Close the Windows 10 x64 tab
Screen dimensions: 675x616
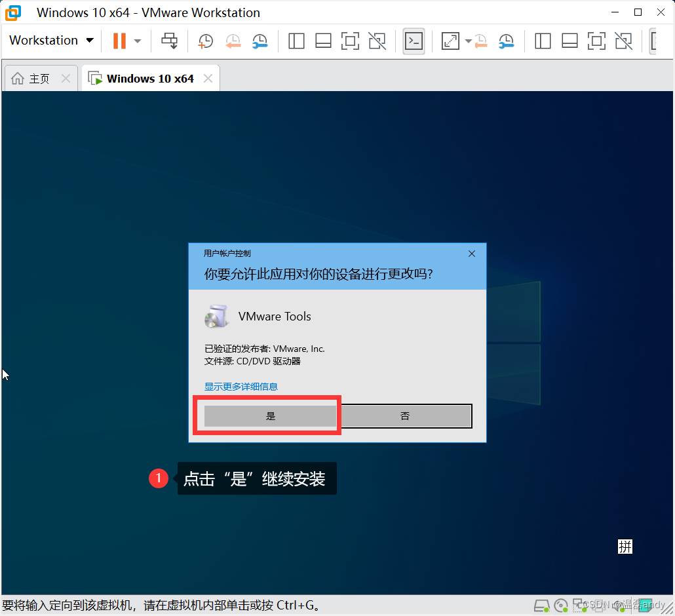click(x=208, y=79)
